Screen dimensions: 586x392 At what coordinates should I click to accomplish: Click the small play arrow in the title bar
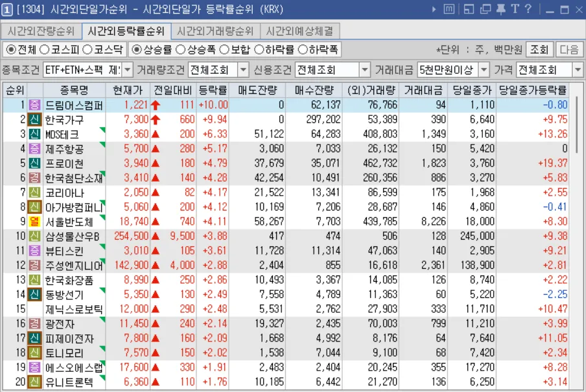pos(434,9)
